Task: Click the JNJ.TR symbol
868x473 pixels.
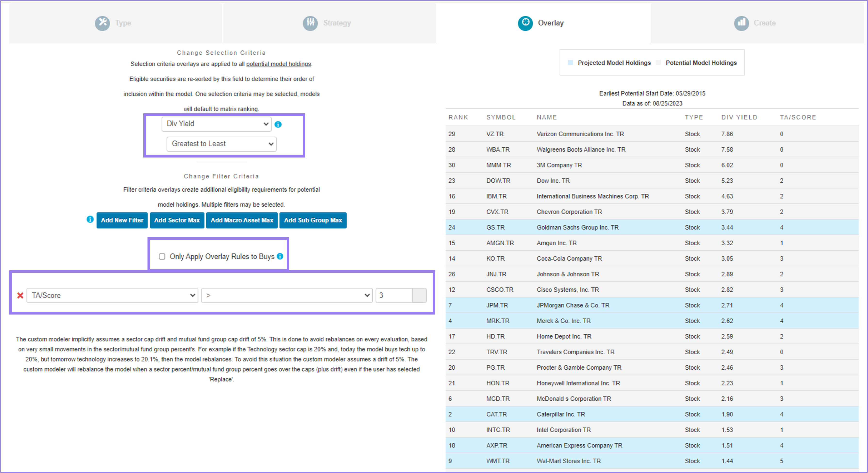Action: pos(496,274)
